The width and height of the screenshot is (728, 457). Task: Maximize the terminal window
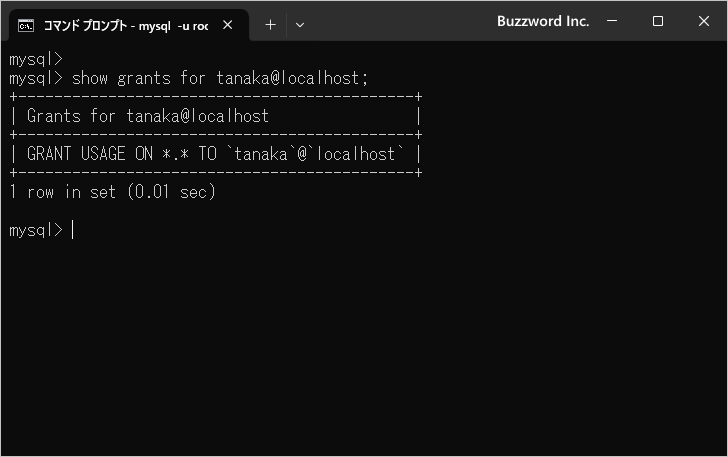[x=657, y=21]
